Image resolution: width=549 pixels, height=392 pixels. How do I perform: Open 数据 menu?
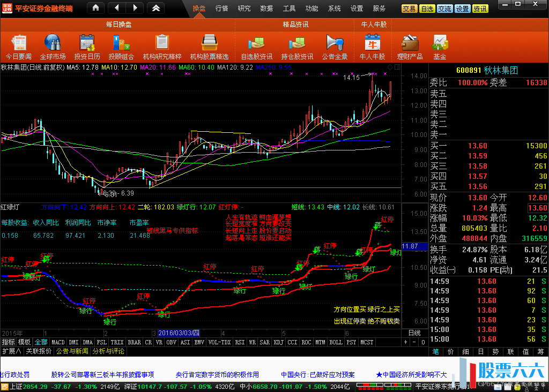tap(266, 9)
